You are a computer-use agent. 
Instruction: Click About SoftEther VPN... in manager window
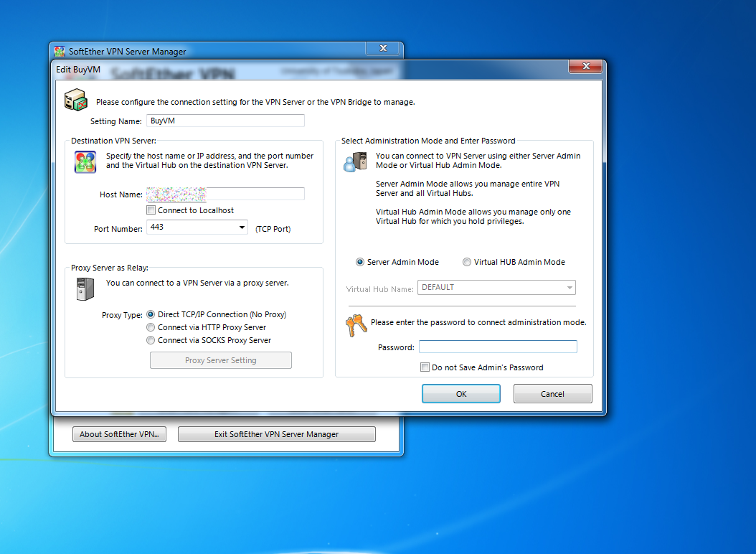click(119, 434)
